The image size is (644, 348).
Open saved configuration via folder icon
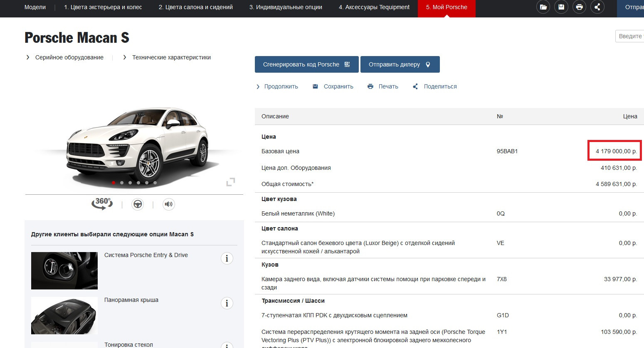[x=543, y=7]
